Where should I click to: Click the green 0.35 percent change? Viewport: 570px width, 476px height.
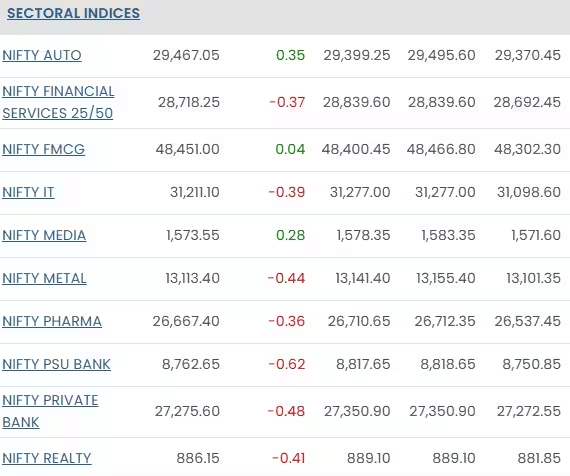click(290, 55)
